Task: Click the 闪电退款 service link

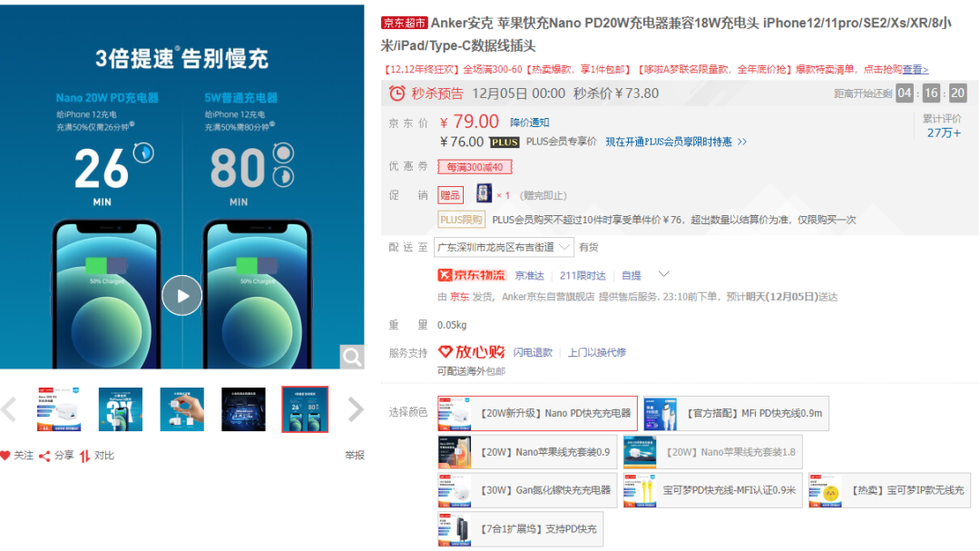Action: coord(533,353)
